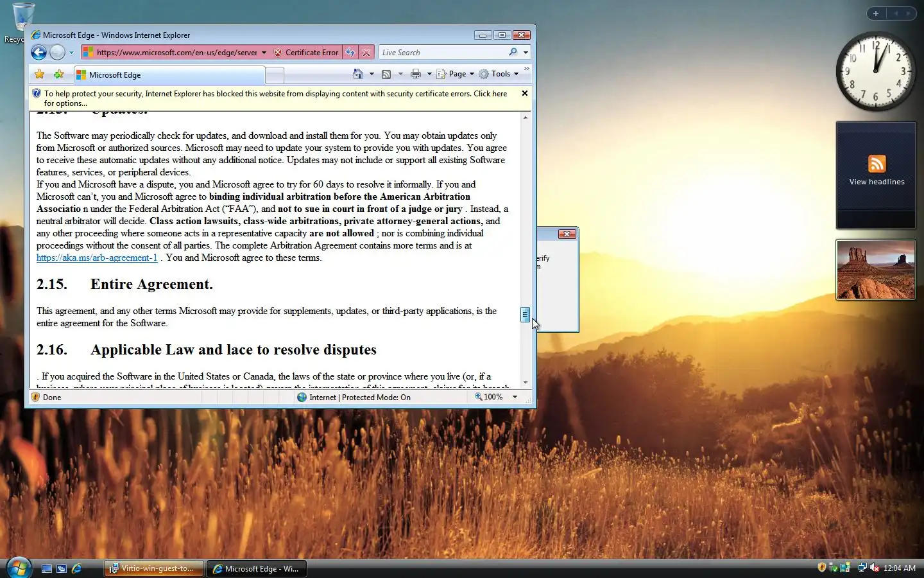Click the Internet Explorer title bar icon
This screenshot has width=924, height=578.
(x=36, y=35)
